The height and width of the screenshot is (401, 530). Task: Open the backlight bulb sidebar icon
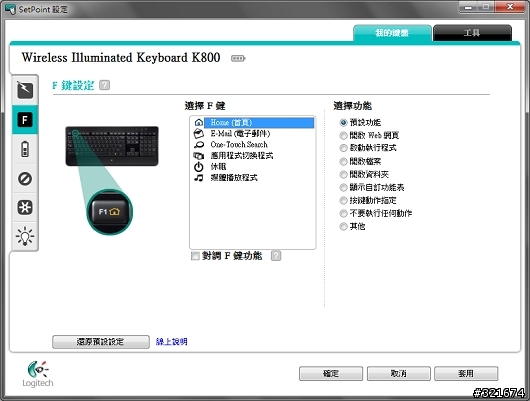[25, 236]
